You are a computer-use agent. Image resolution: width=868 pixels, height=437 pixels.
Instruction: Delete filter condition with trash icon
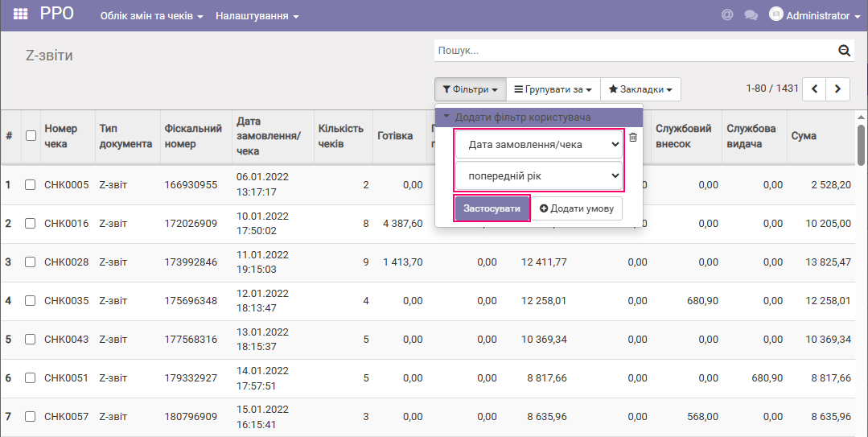[633, 138]
